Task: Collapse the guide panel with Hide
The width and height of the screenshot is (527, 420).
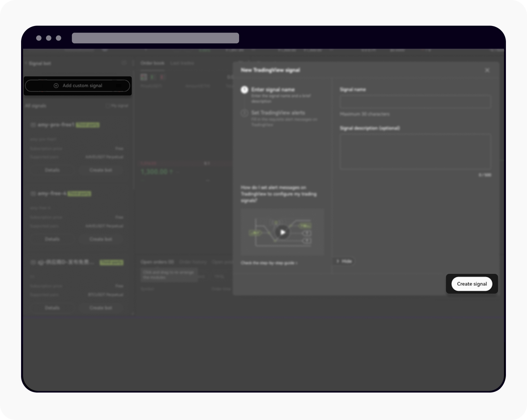Action: pos(344,261)
